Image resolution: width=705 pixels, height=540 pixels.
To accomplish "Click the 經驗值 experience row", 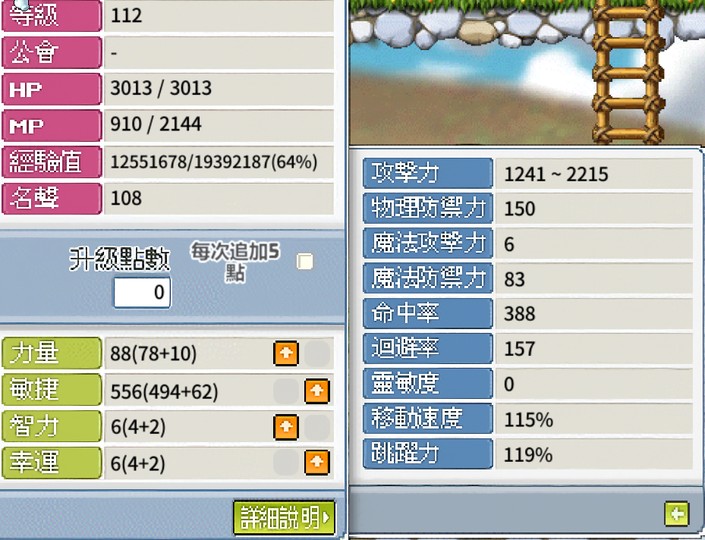I will click(168, 161).
